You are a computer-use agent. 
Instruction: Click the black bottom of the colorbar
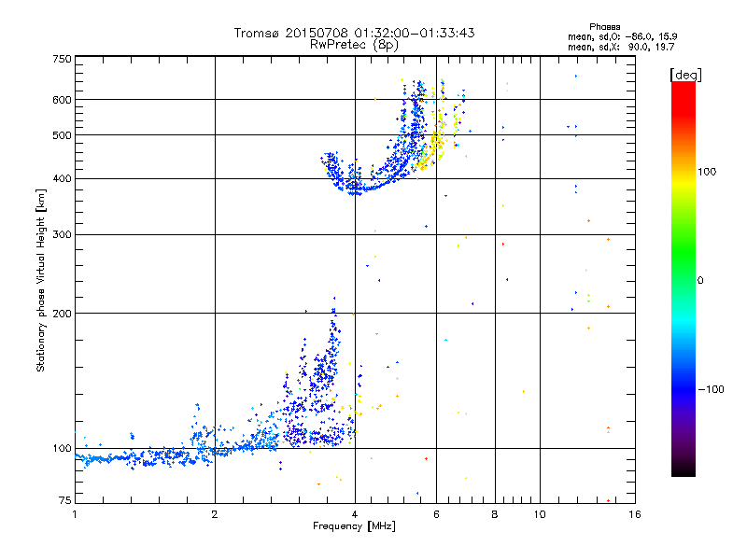pyautogui.click(x=684, y=469)
